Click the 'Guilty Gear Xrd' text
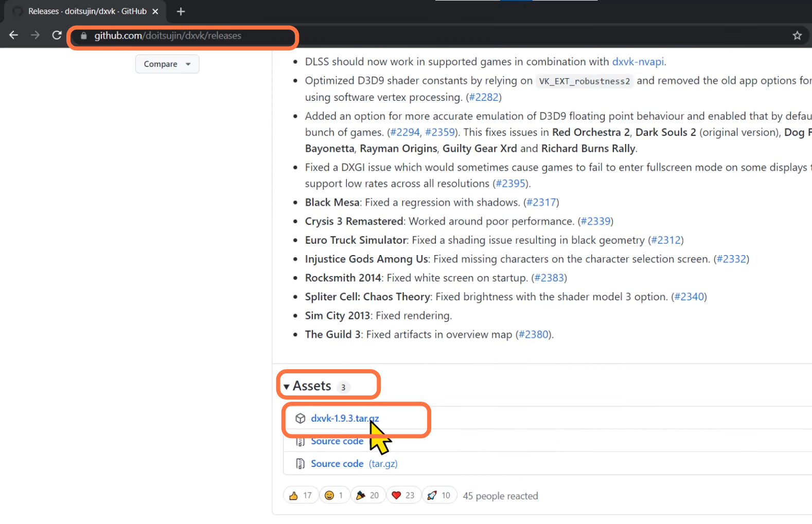Viewport: 812px width, 524px height. coord(480,149)
